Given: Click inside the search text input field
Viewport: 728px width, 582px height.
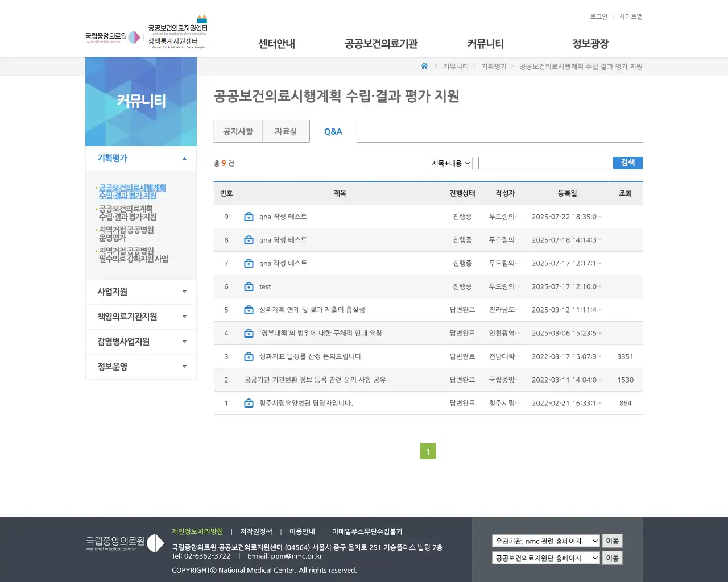Looking at the screenshot, I should [545, 163].
